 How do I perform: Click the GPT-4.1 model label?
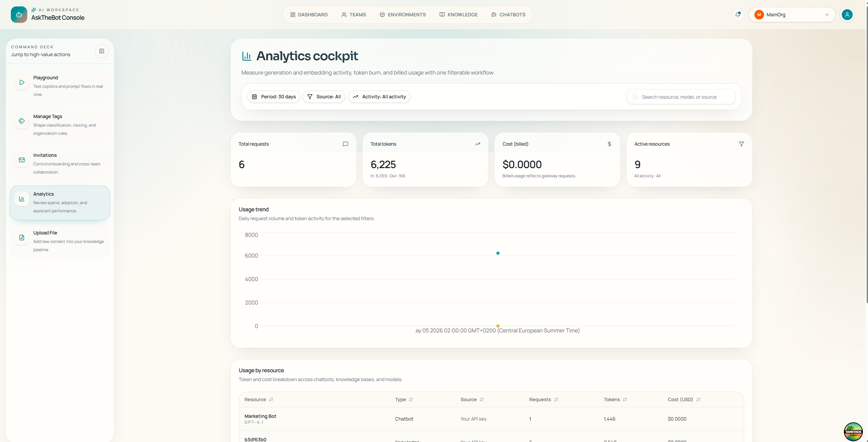point(254,422)
